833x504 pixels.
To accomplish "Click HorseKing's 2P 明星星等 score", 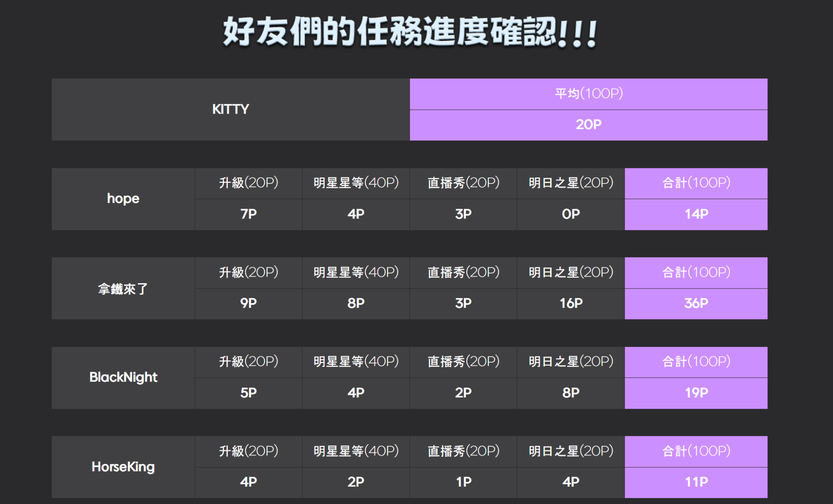I will [x=356, y=482].
